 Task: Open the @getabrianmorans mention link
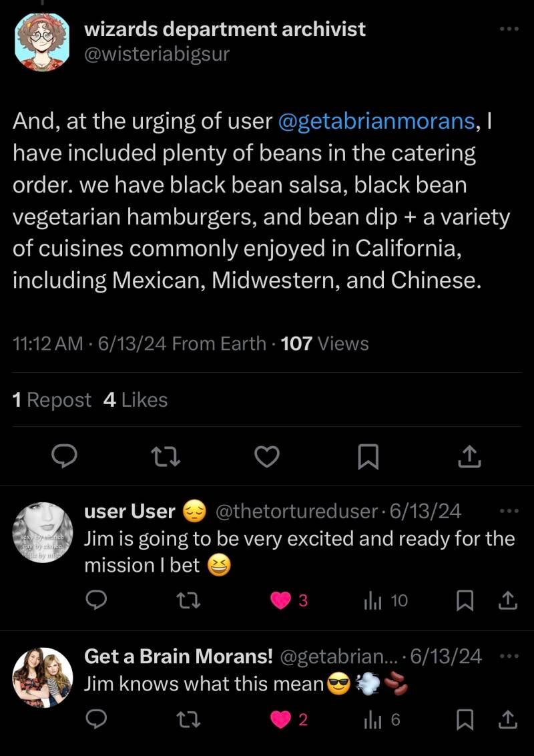375,122
